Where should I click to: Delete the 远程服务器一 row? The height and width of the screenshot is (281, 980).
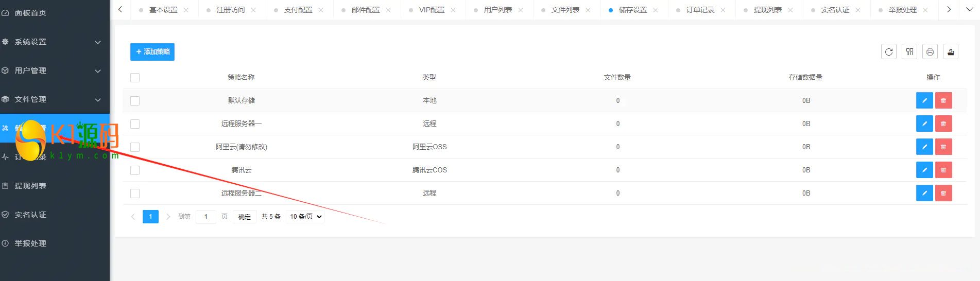943,124
